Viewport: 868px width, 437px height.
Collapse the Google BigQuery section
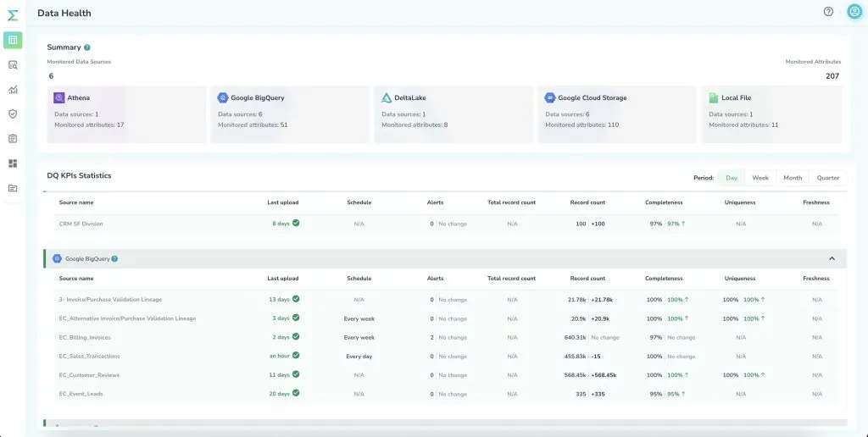click(832, 258)
